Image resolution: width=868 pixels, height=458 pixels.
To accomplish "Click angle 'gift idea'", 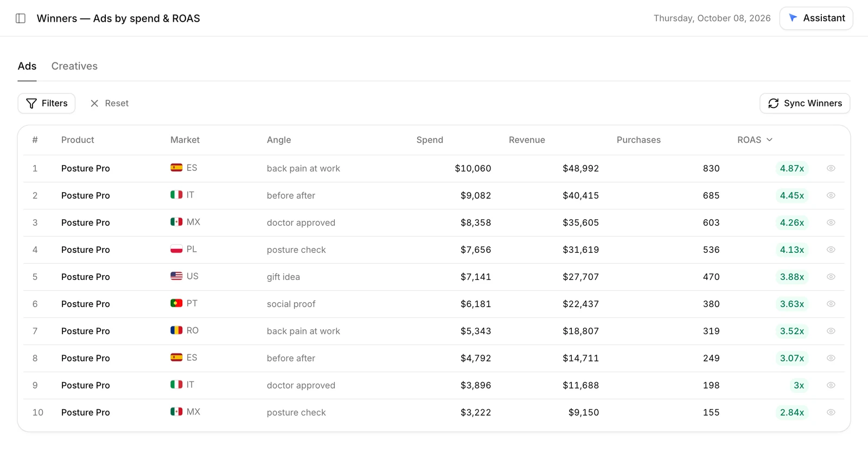I will pyautogui.click(x=283, y=277).
